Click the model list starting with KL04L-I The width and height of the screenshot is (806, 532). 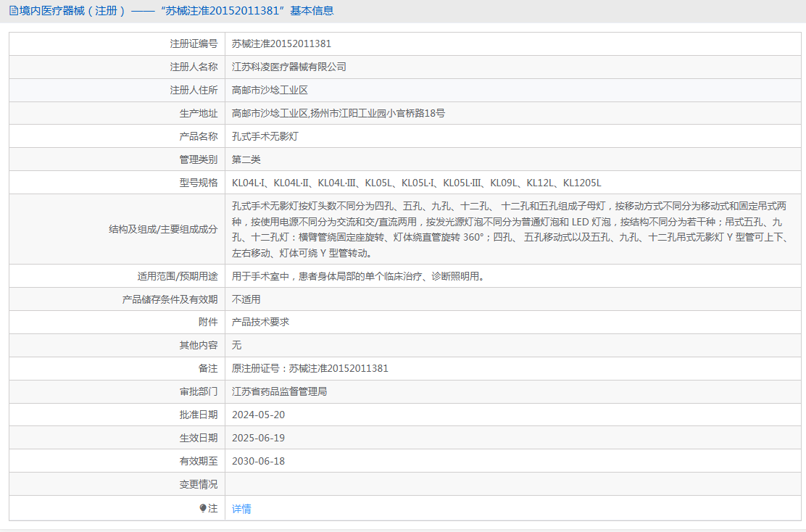416,183
